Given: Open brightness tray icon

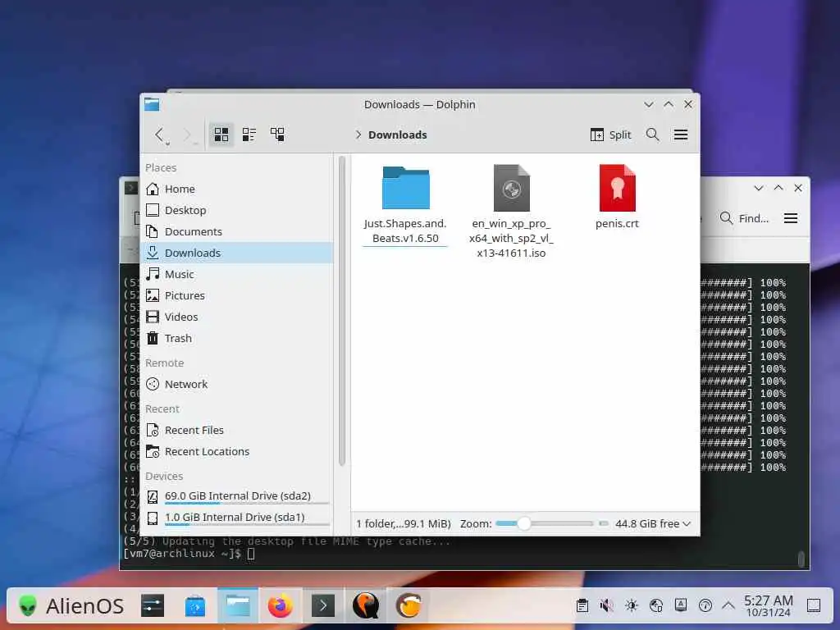Looking at the screenshot, I should pyautogui.click(x=632, y=606).
